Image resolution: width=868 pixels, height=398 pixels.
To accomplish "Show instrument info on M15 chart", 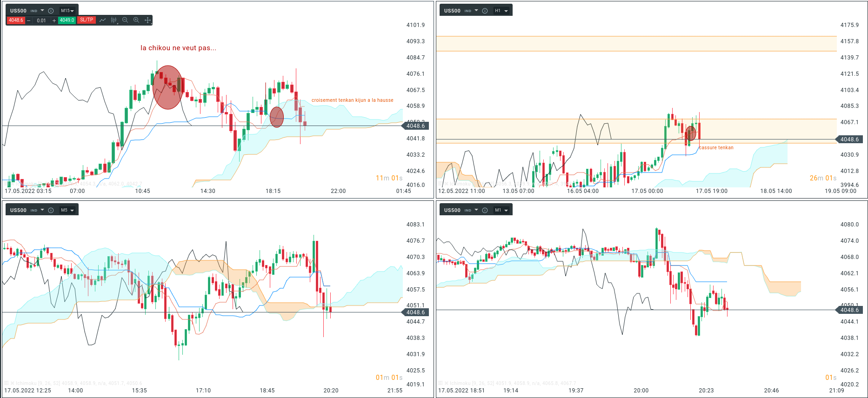I will pos(51,11).
